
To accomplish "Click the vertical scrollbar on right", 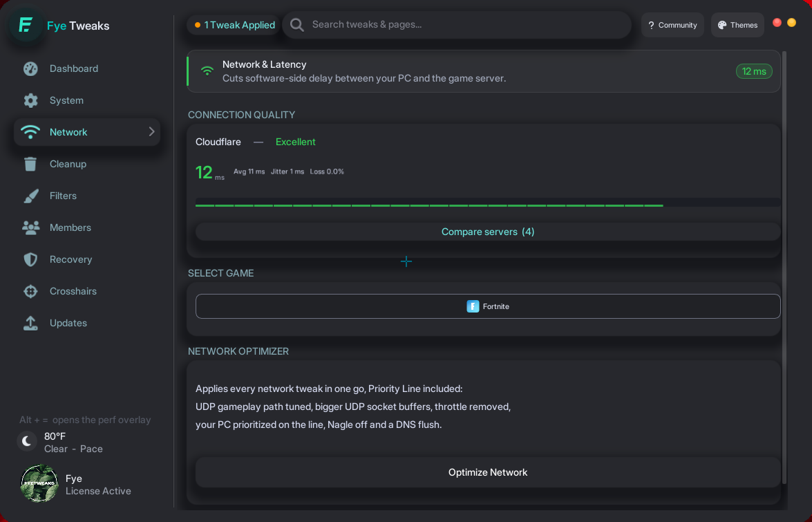I will coord(784,267).
